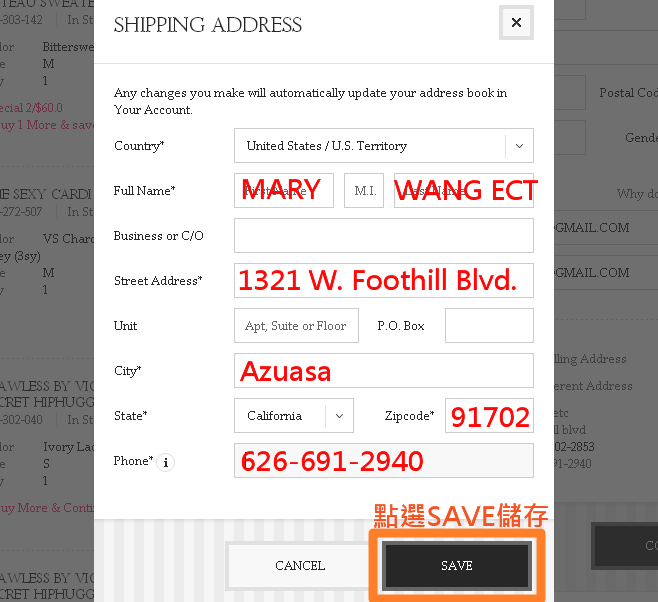
Task: Click the City input field
Action: click(384, 370)
